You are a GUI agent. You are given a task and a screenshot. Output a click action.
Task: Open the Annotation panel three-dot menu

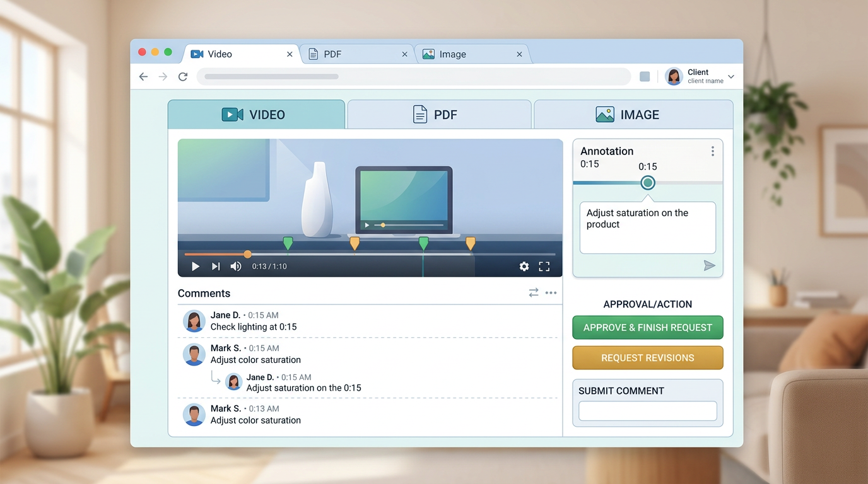712,151
